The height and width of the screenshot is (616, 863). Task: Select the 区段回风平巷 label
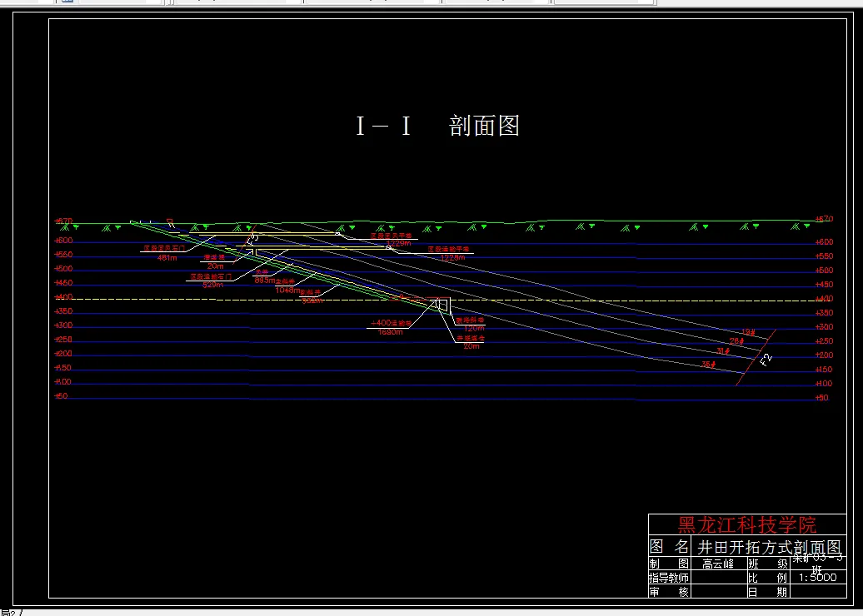click(391, 236)
